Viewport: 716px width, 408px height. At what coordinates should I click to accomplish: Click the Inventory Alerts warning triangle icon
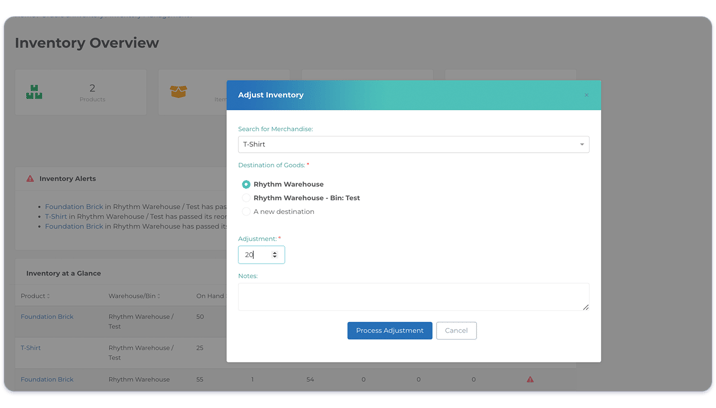point(30,179)
